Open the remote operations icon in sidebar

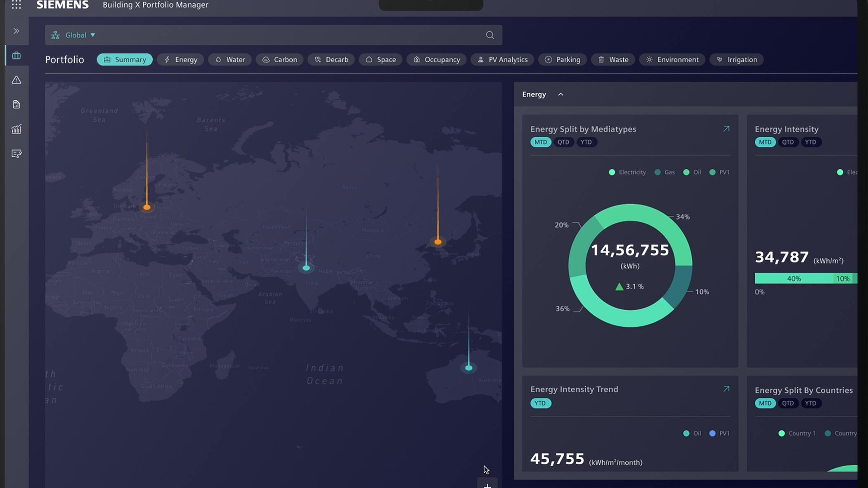[x=17, y=153]
